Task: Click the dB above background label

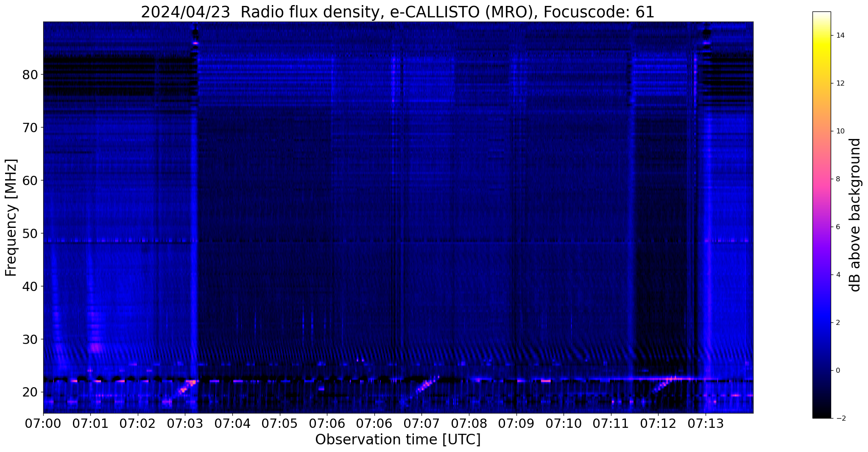Action: click(x=856, y=215)
